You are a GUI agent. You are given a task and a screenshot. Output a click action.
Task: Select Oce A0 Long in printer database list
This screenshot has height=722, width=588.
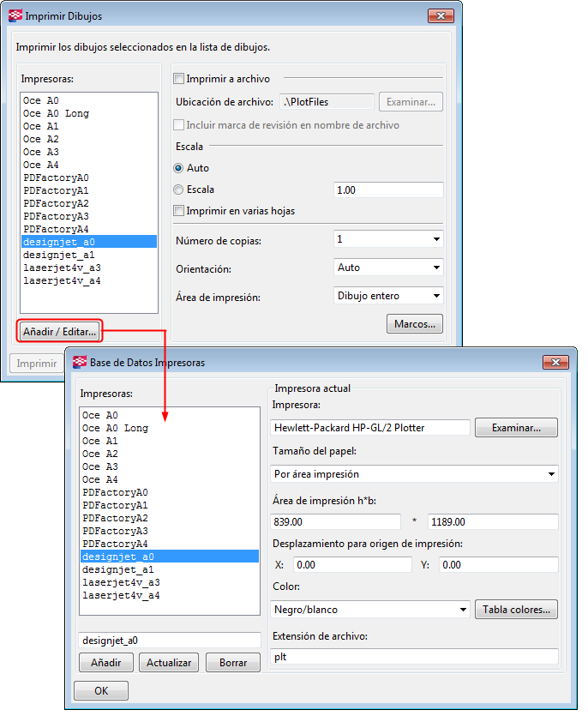click(170, 428)
